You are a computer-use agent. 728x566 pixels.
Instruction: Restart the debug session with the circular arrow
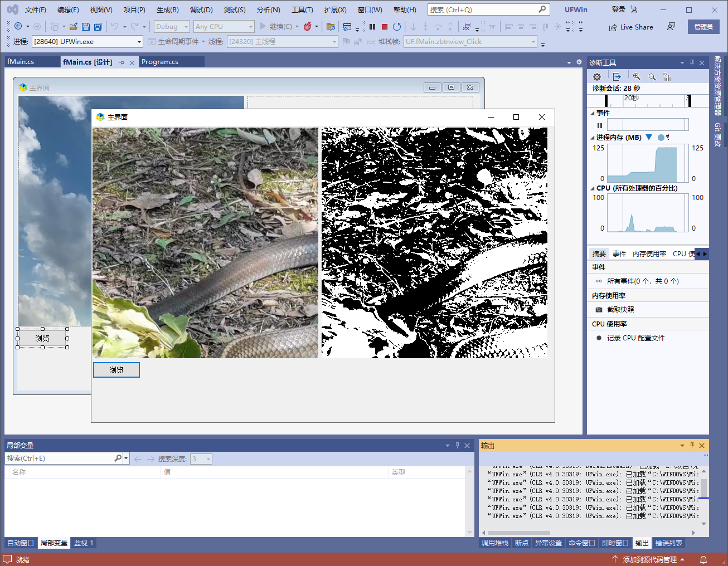click(x=397, y=27)
